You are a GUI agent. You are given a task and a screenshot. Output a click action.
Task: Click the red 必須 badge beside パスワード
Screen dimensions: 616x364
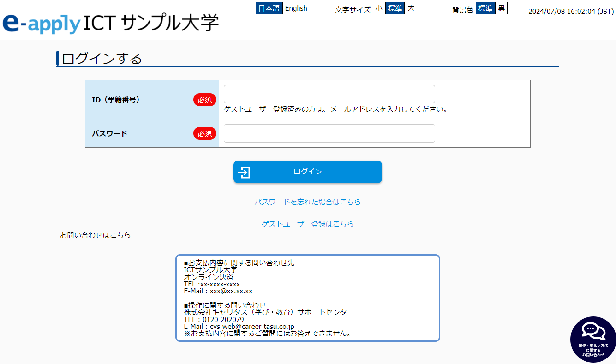205,133
